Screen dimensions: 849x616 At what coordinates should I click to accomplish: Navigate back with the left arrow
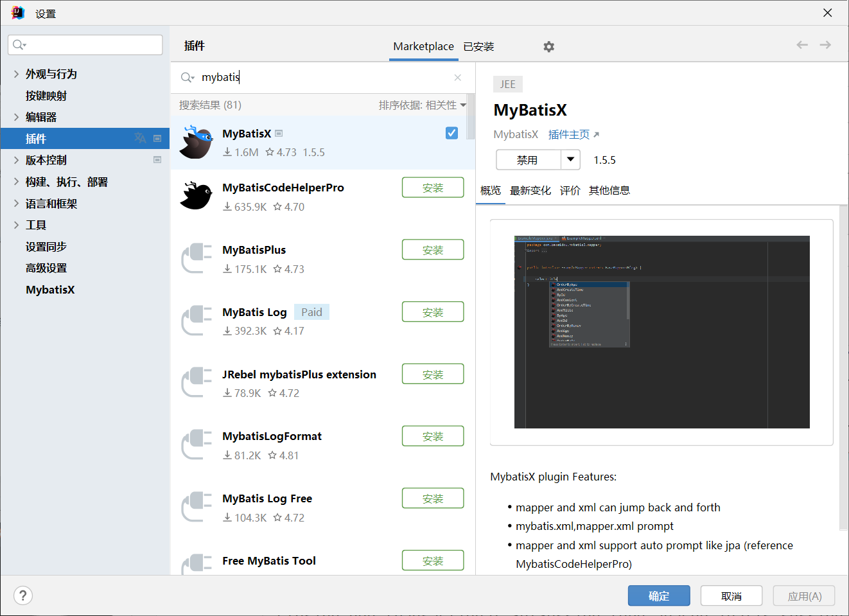click(802, 45)
